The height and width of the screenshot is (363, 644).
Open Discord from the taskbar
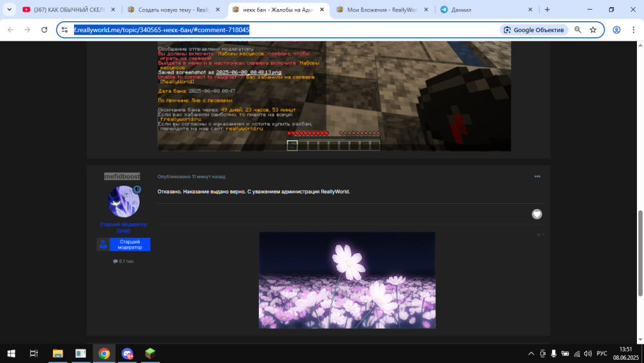[x=128, y=353]
